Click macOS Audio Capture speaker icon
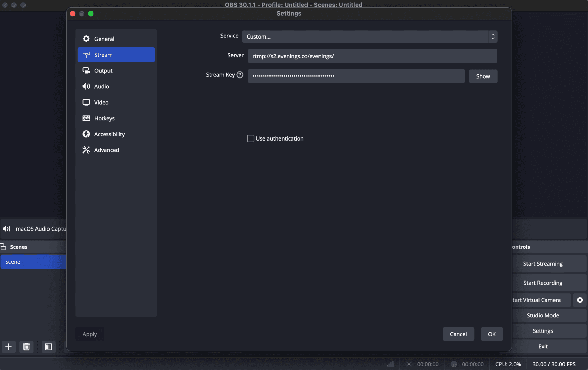 tap(7, 229)
